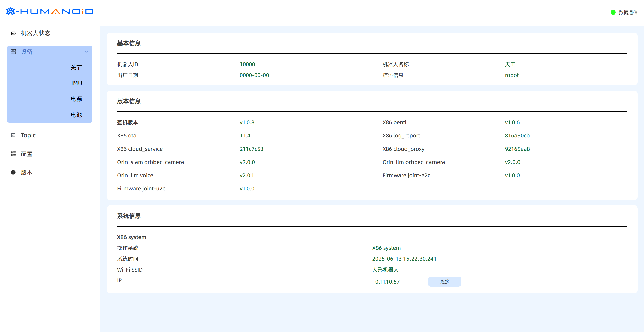Viewport: 644px width, 332px height.
Task: Open the 电源 submenu item
Action: [76, 99]
